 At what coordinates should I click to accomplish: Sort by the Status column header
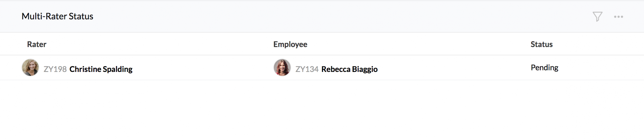[x=542, y=44]
